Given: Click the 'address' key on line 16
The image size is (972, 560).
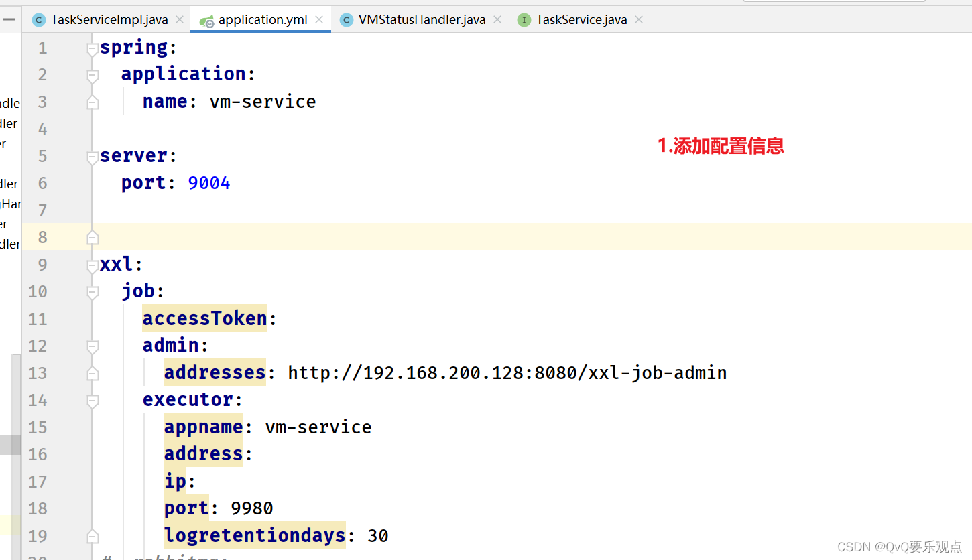Looking at the screenshot, I should click(204, 454).
